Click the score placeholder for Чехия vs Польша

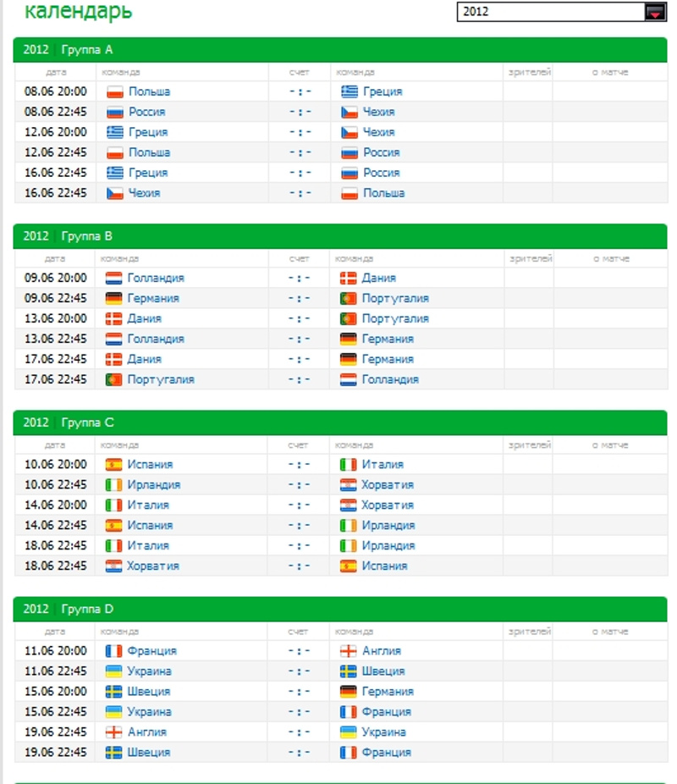pos(299,193)
